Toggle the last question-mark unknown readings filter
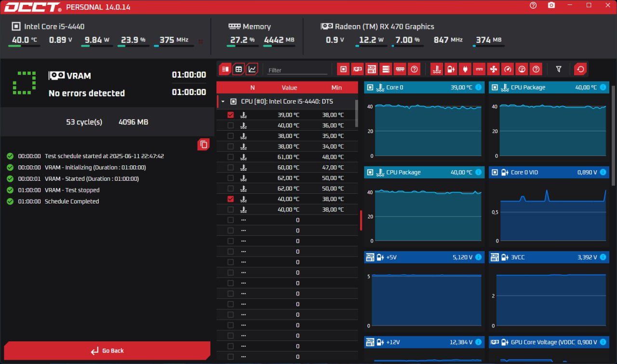617x364 pixels. 536,69
